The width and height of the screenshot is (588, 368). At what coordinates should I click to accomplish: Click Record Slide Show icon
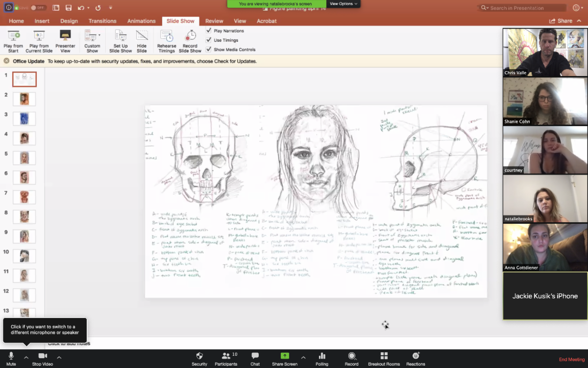click(190, 36)
